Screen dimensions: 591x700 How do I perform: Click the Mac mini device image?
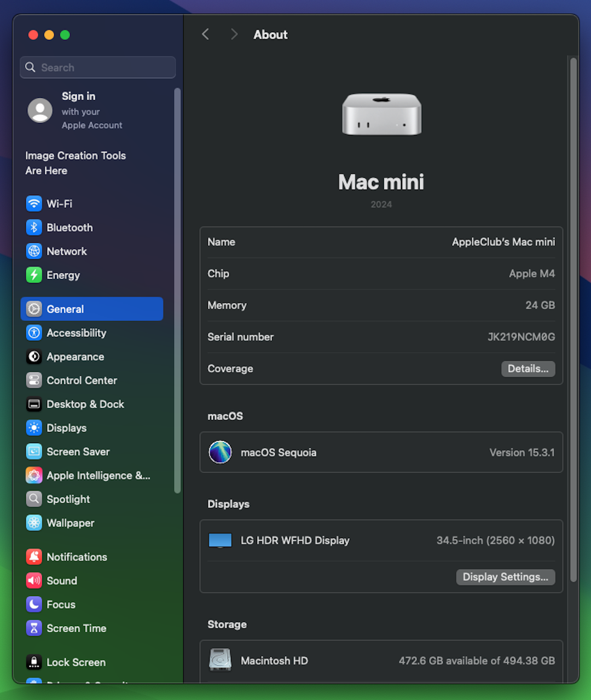[x=381, y=114]
